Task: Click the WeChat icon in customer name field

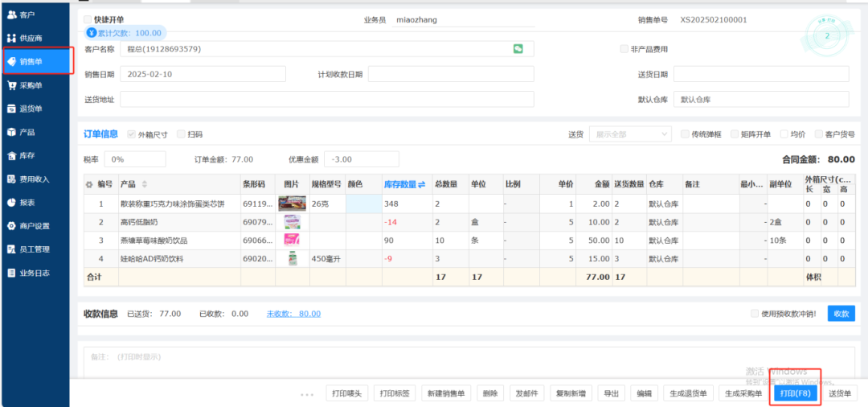Action: click(x=518, y=49)
